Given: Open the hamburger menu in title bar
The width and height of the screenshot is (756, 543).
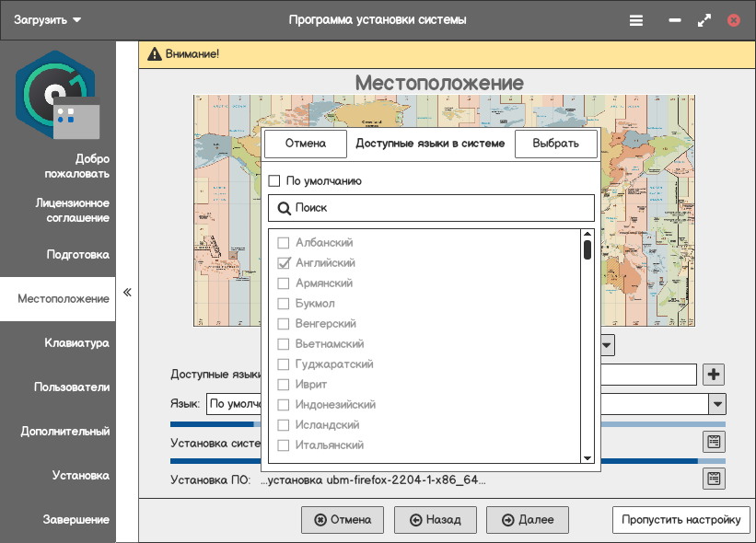Looking at the screenshot, I should (x=636, y=20).
